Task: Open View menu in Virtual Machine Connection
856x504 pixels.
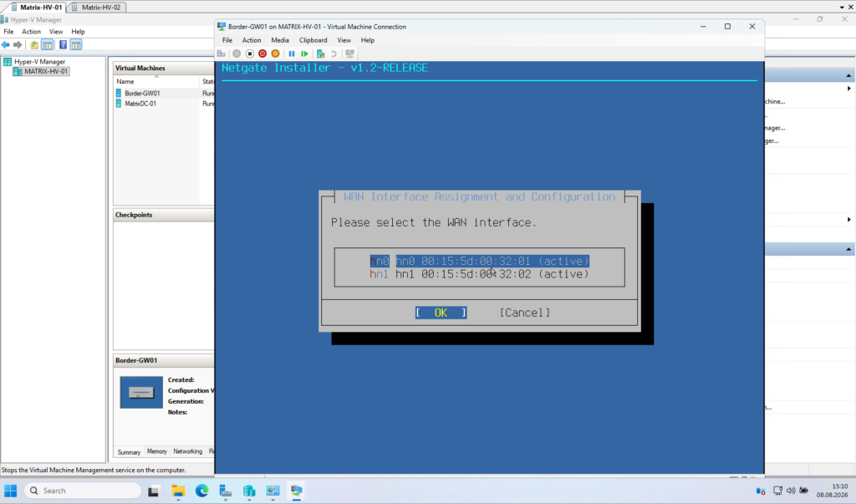Action: (344, 40)
